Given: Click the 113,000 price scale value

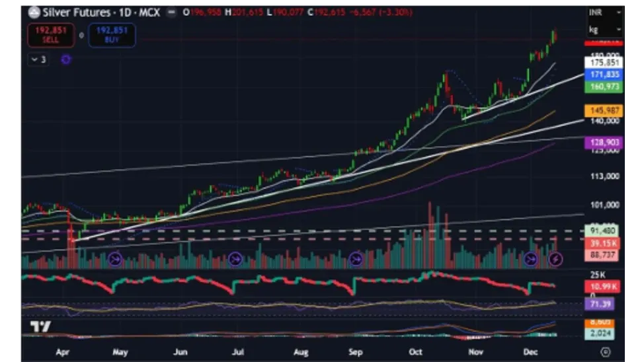Looking at the screenshot, I should click(x=604, y=176).
